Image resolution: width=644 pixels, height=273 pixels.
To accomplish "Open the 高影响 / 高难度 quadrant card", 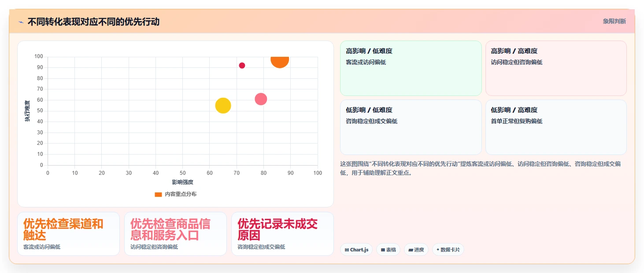I will 556,68.
